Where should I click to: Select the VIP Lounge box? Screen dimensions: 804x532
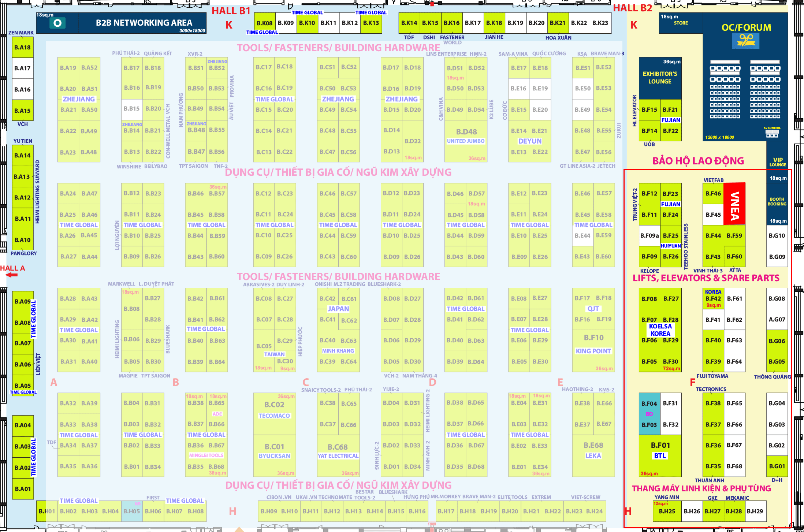click(778, 161)
